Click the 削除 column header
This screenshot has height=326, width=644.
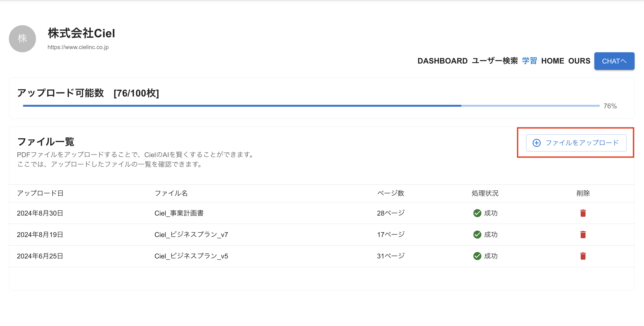583,193
